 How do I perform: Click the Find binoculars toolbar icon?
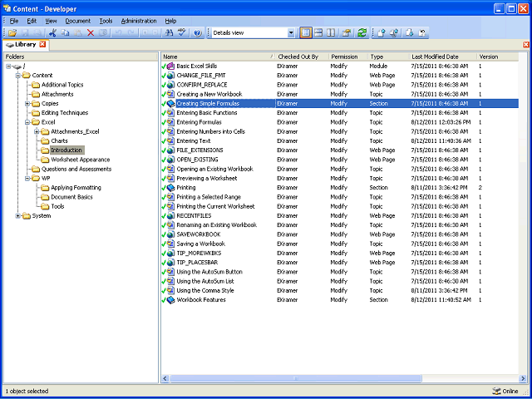pos(169,33)
